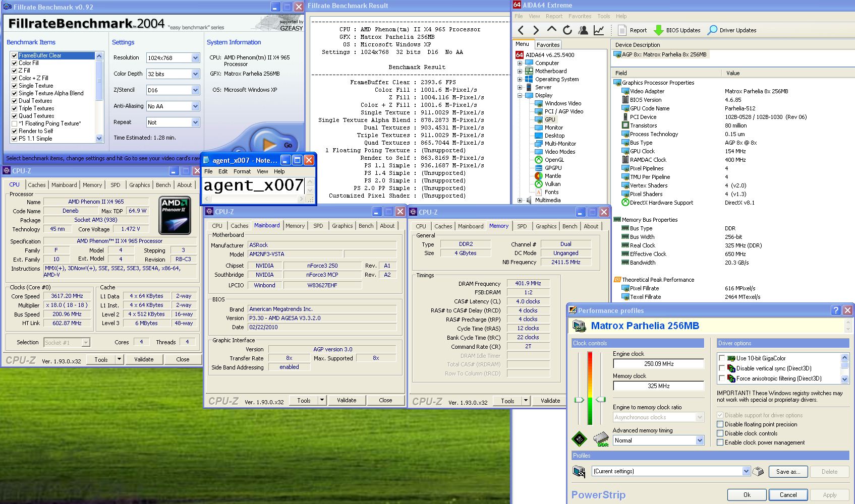Expand the Computer node in AIDA64 tree

click(x=520, y=63)
